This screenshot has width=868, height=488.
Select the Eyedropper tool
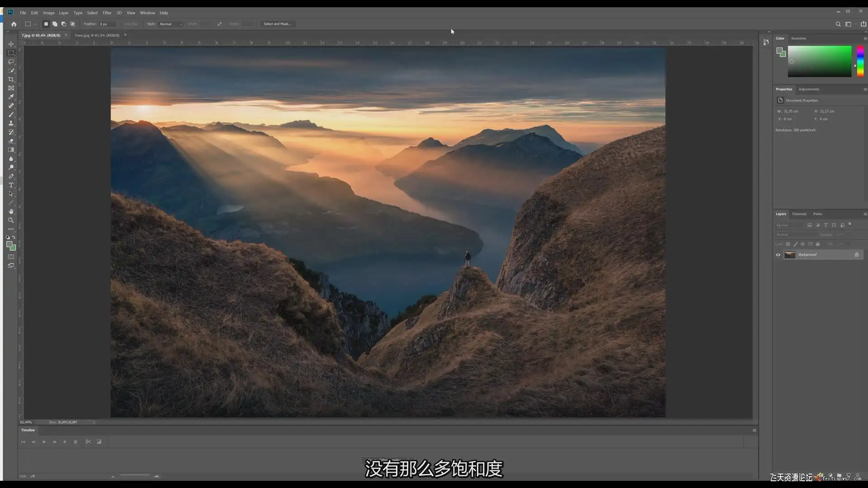[x=11, y=97]
